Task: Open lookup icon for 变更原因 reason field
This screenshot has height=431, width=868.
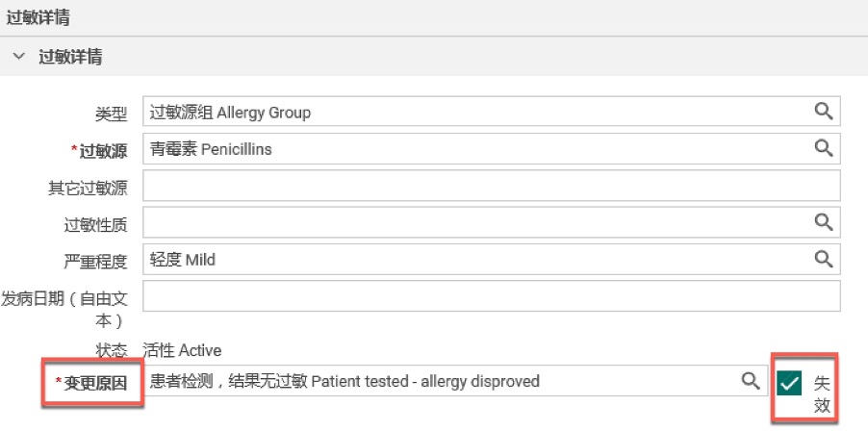Action: click(751, 381)
